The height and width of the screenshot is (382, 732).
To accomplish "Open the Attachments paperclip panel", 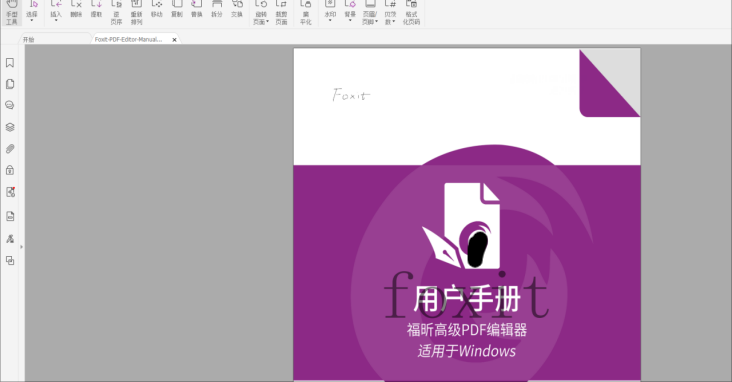I will pos(10,149).
